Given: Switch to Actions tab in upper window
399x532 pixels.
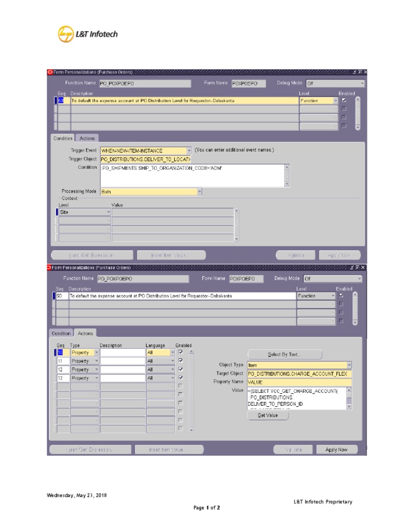Looking at the screenshot, I should [x=87, y=138].
